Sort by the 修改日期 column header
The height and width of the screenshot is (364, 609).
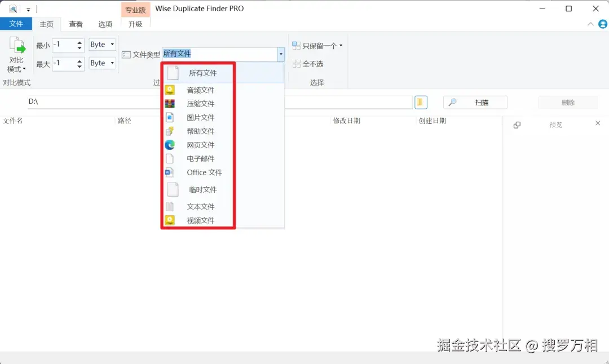[346, 121]
